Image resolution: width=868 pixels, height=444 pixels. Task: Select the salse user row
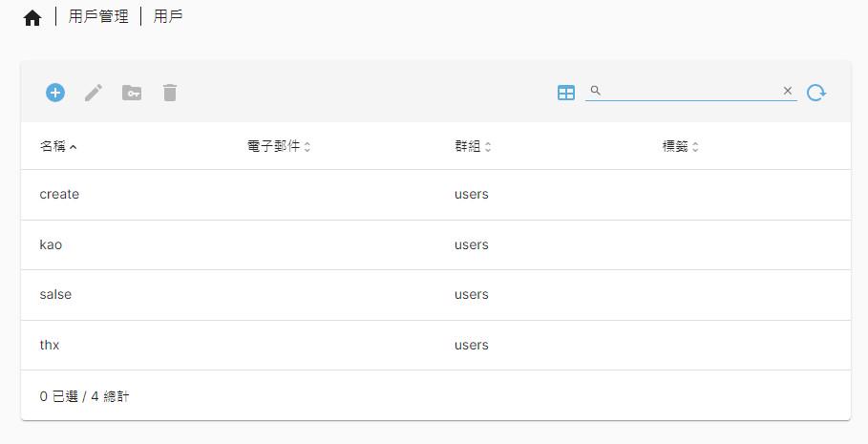click(435, 295)
